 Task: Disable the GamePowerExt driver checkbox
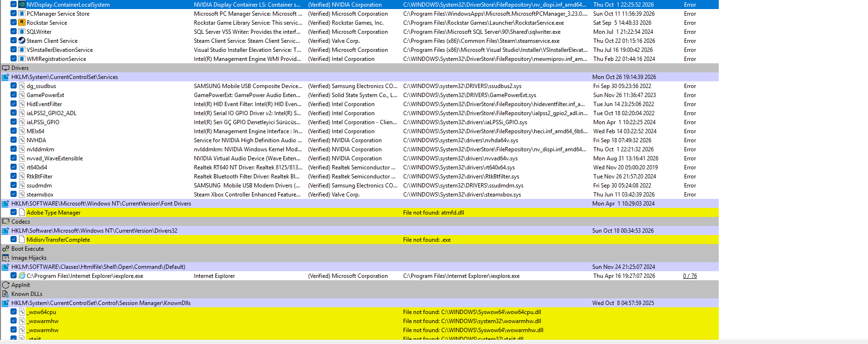point(14,95)
